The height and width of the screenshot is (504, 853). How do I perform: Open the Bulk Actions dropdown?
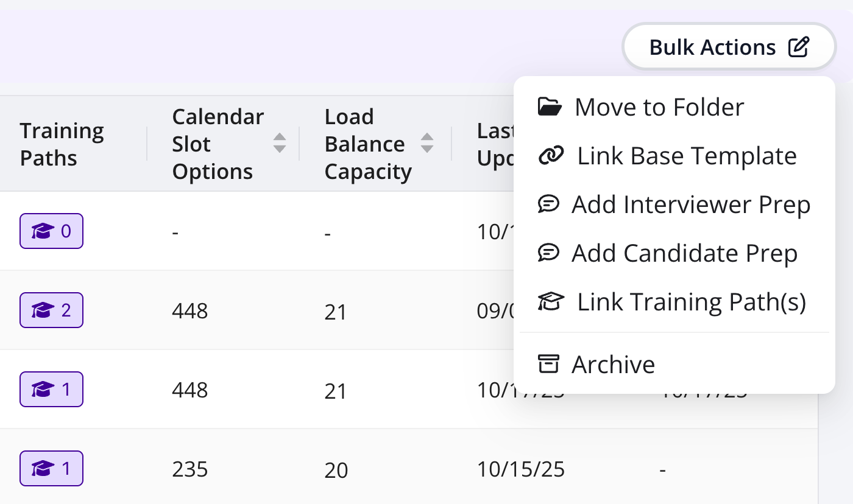tap(729, 47)
